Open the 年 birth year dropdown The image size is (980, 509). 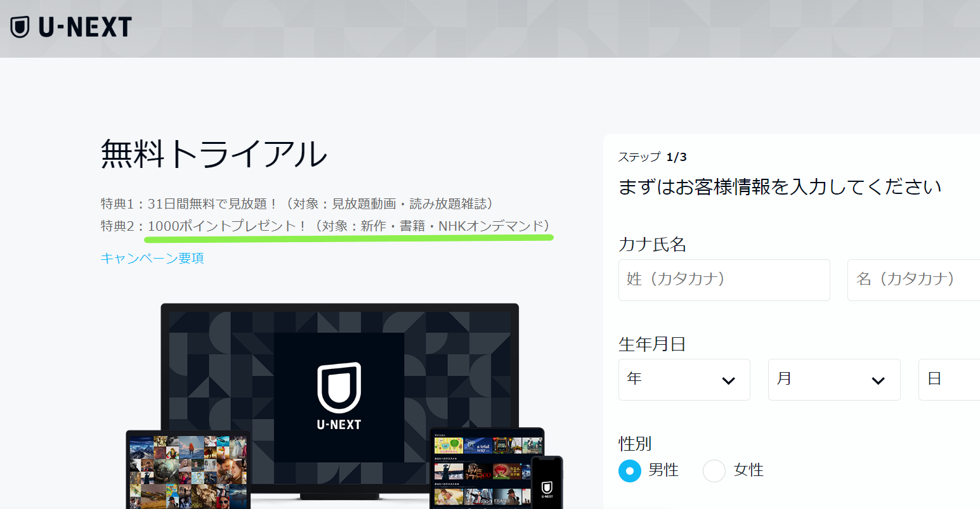684,379
